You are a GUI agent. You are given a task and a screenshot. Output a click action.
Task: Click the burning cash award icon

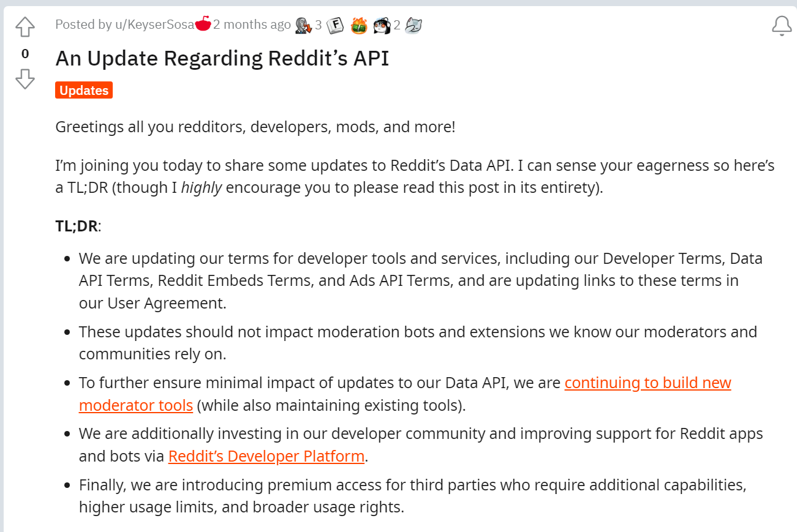[358, 25]
